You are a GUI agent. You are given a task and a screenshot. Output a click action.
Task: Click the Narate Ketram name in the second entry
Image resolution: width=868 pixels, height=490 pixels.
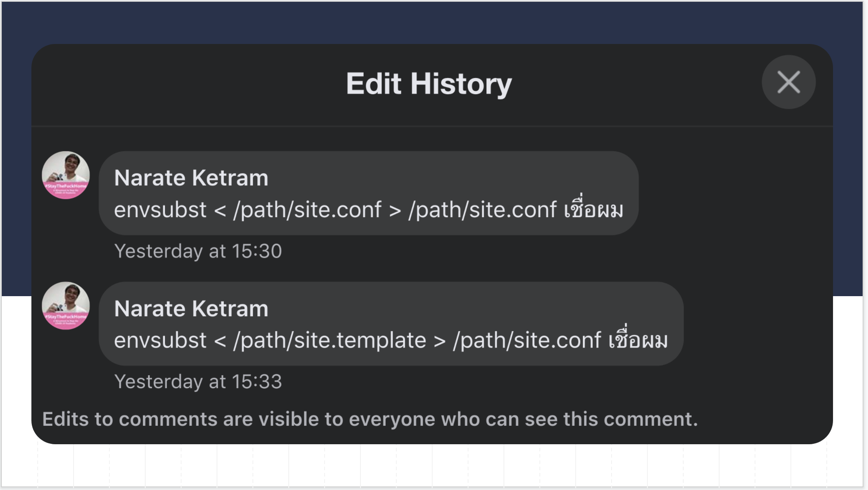191,308
